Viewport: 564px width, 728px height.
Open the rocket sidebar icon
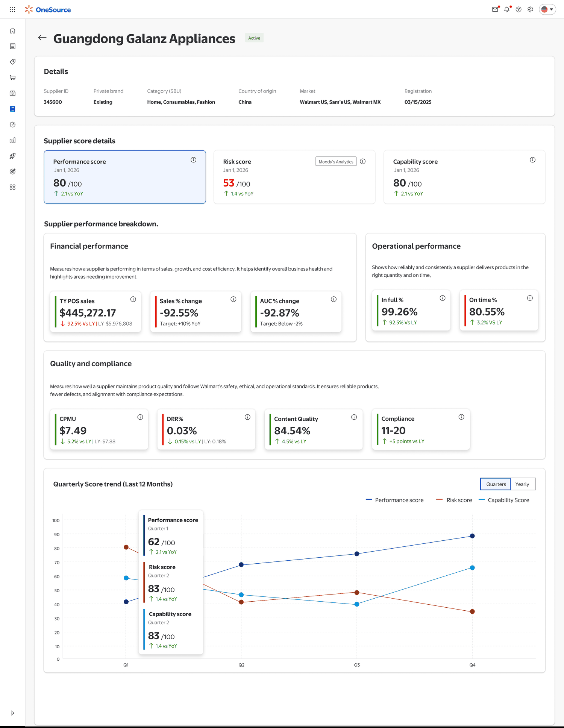click(12, 156)
